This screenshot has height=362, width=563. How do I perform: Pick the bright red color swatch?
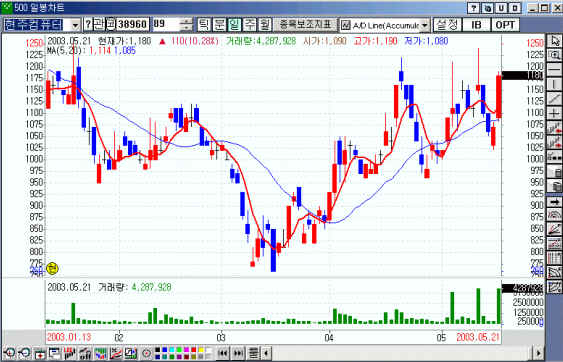pos(194,350)
